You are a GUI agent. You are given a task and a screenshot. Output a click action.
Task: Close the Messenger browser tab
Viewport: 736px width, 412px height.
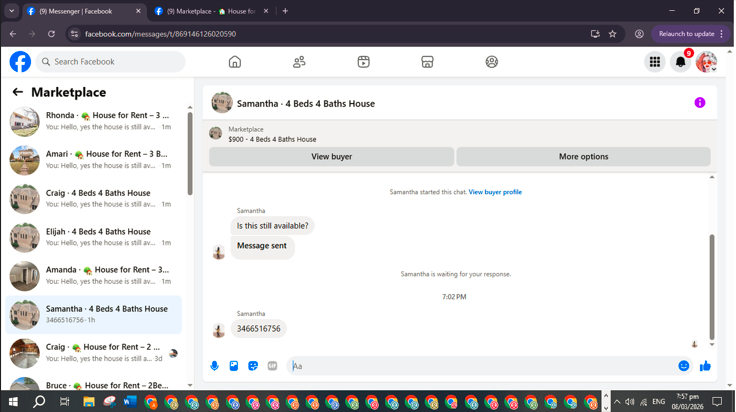[138, 11]
